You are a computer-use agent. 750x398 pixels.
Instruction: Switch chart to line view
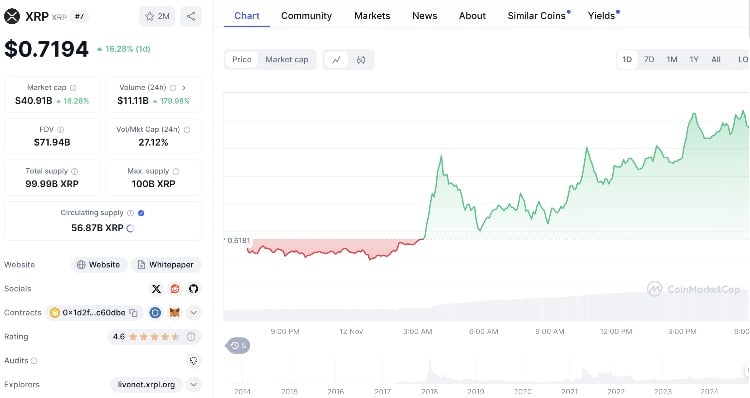336,60
